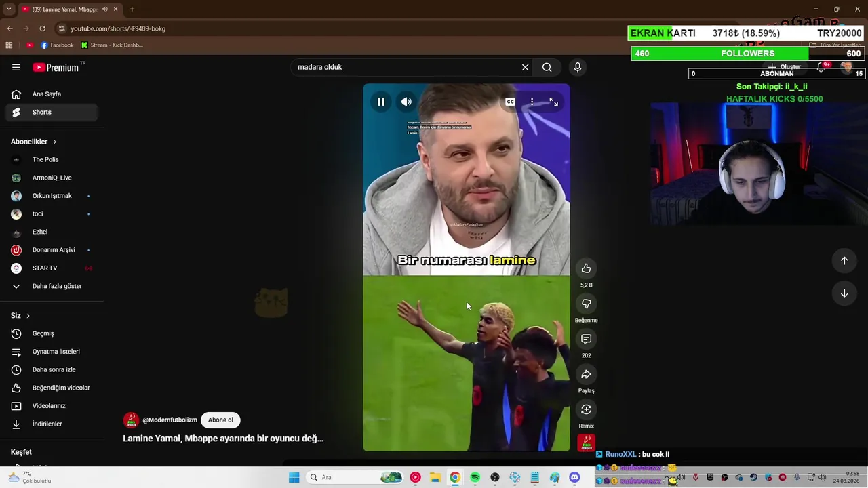868x488 pixels.
Task: Open the toci channel
Action: [52, 213]
